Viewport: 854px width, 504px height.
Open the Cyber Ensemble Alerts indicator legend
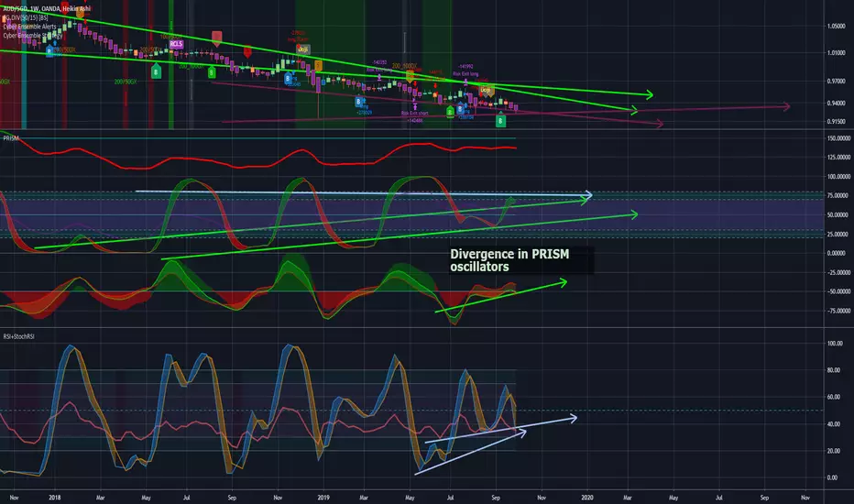click(x=29, y=27)
